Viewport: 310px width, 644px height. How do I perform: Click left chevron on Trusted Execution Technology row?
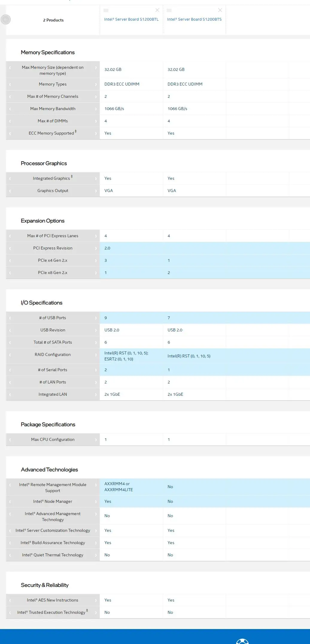point(10,613)
